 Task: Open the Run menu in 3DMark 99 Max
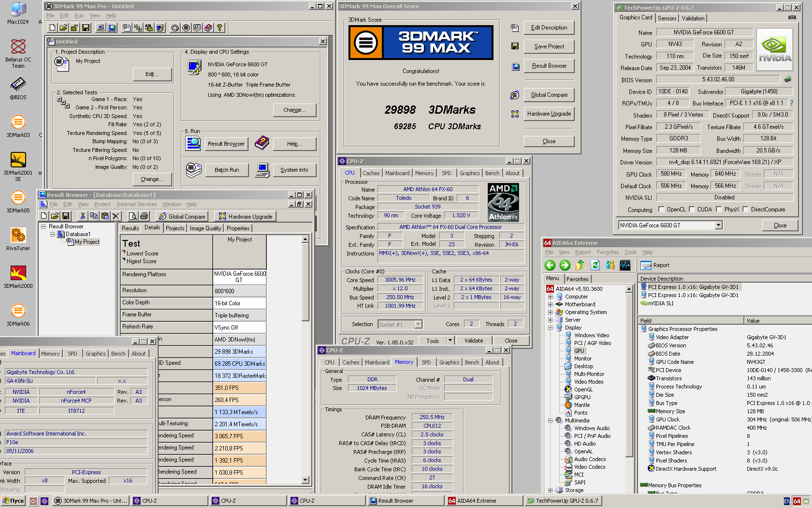(79, 15)
